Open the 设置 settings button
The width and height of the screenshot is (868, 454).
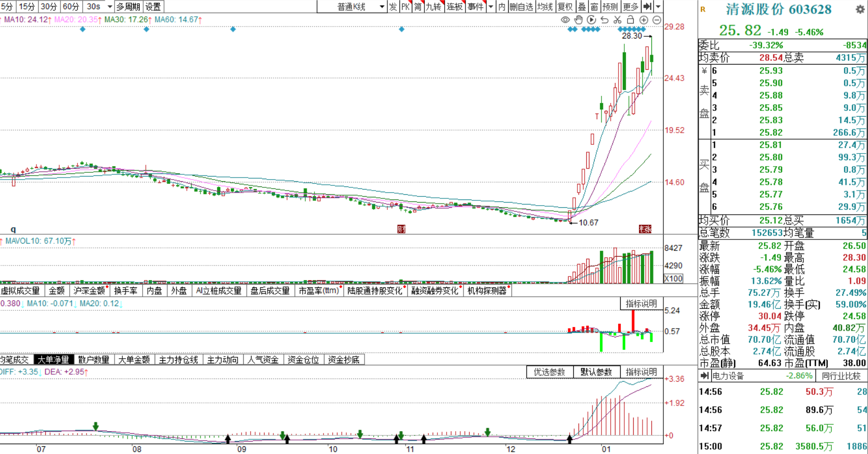(153, 6)
